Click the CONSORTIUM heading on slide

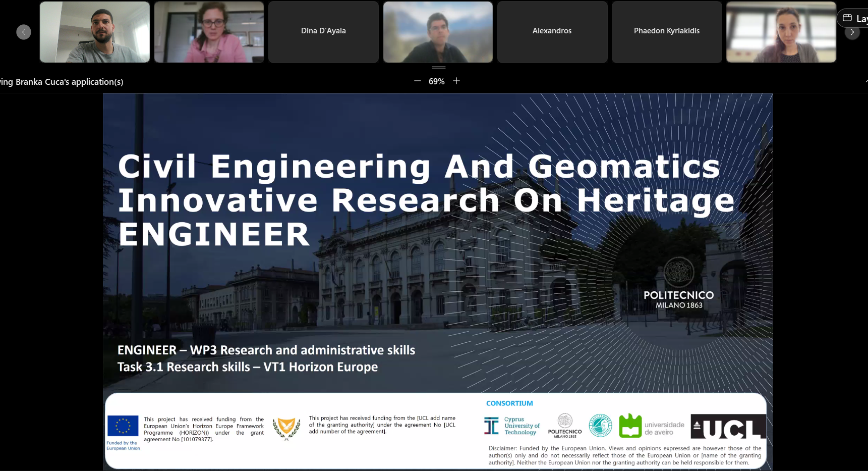pos(509,403)
